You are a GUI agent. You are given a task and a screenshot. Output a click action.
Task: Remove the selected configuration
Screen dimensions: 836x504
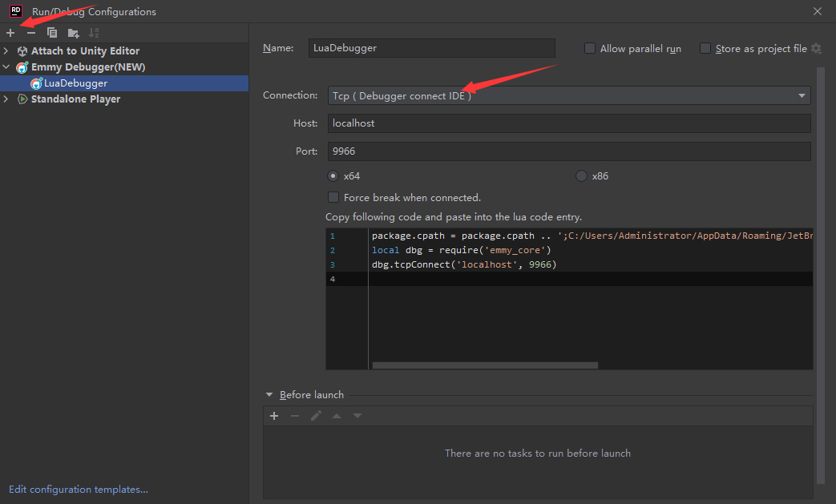point(30,33)
